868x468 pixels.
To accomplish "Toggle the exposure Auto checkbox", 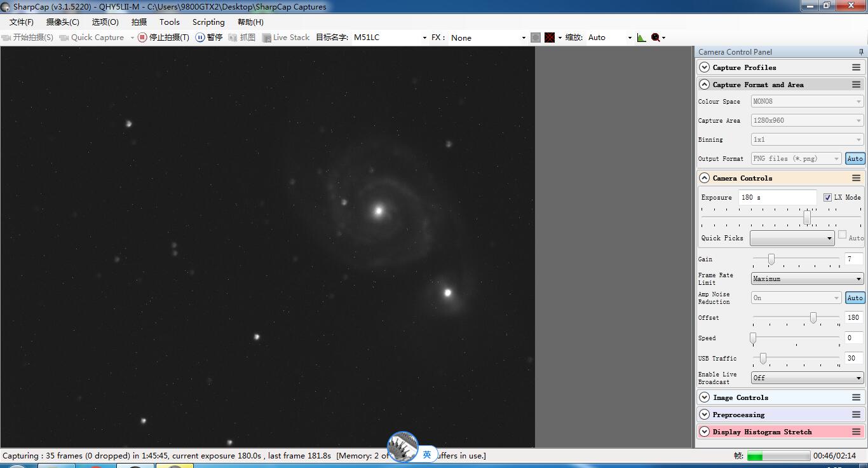I will [842, 235].
